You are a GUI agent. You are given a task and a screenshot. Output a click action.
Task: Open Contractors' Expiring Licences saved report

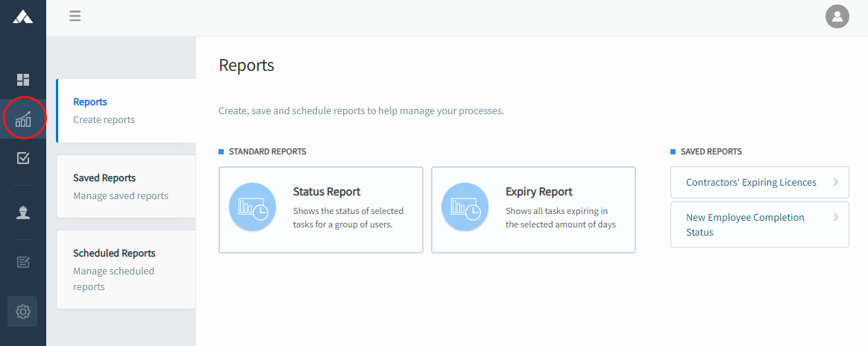[759, 182]
